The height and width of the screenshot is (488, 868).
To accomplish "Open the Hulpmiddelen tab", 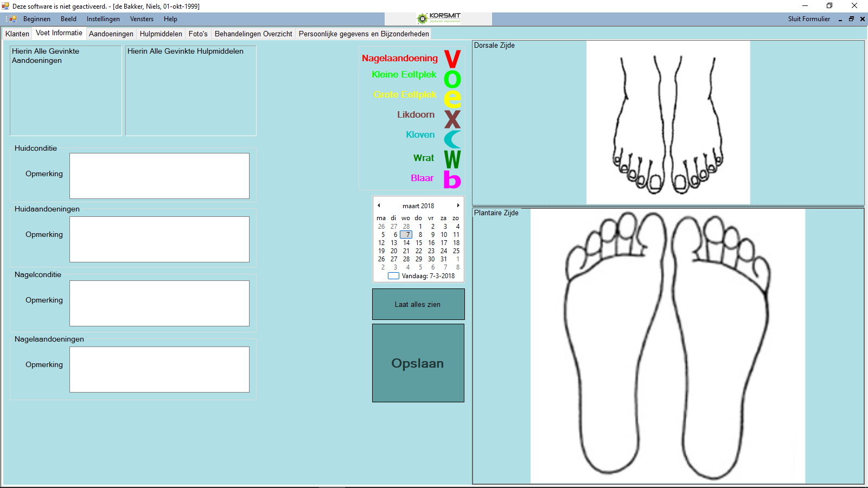I will [161, 34].
